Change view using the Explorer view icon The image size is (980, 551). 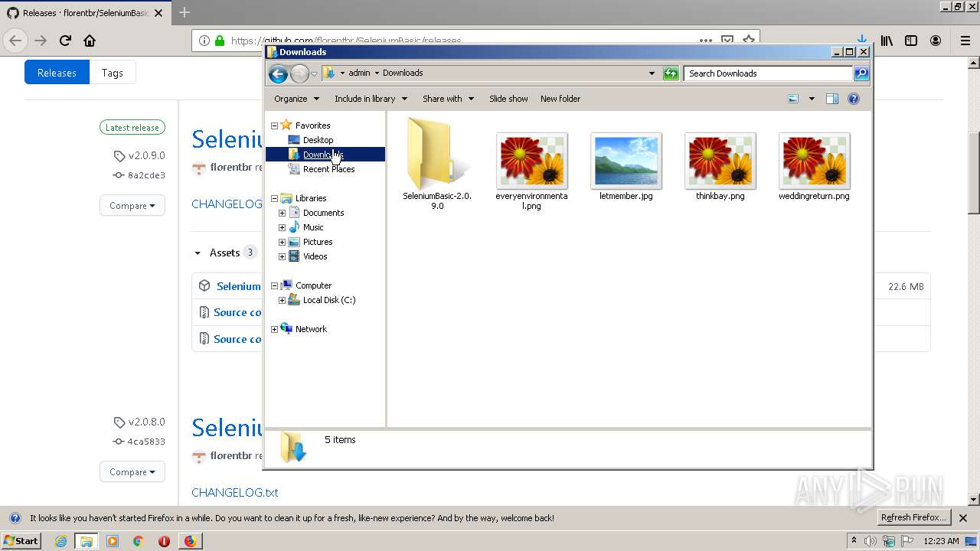pyautogui.click(x=793, y=99)
